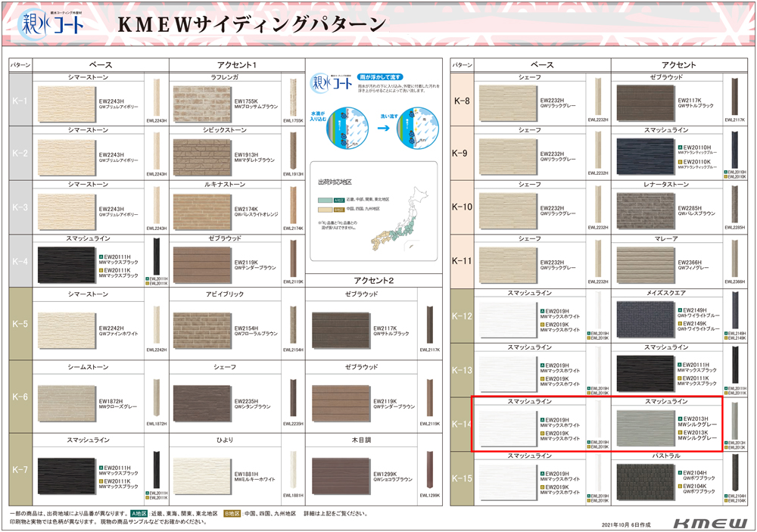Select the ルキナストーン swatch in row K-3
Viewport: 757px width, 532px height.
tap(202, 212)
